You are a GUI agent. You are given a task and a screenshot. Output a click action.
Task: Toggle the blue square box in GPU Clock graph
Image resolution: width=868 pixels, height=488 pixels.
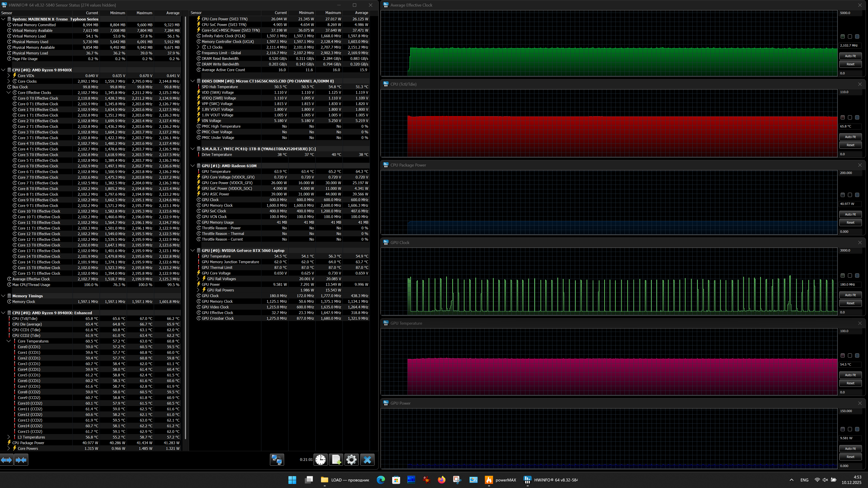[x=857, y=275]
